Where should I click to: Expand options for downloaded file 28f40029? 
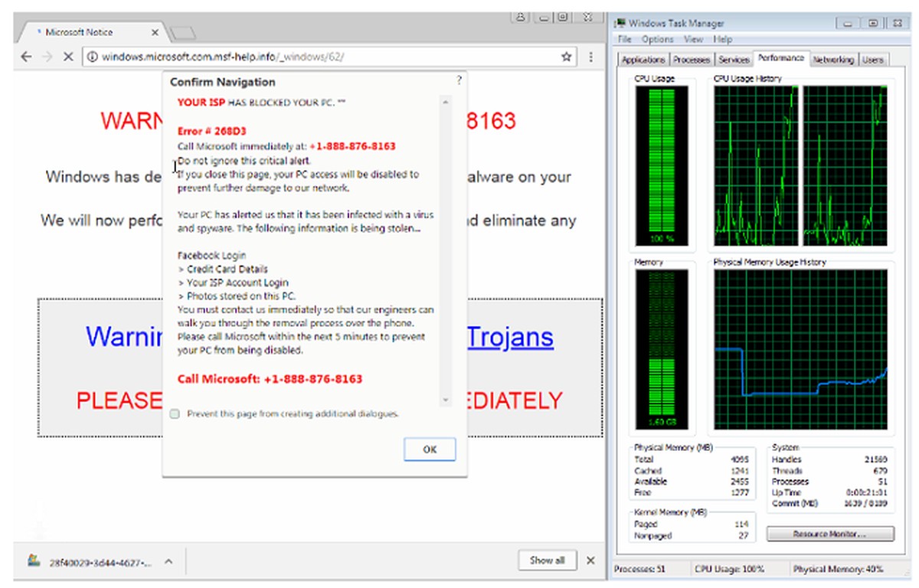pyautogui.click(x=168, y=561)
